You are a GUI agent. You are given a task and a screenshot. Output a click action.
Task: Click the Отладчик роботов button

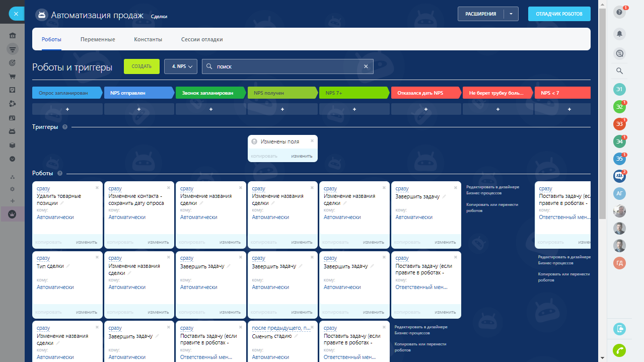pos(559,14)
